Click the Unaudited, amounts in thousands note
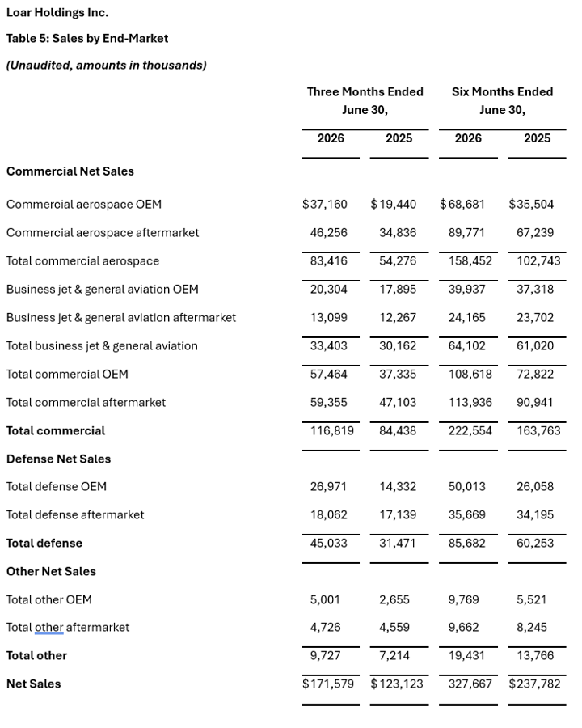Image resolution: width=582 pixels, height=728 pixels. point(106,65)
